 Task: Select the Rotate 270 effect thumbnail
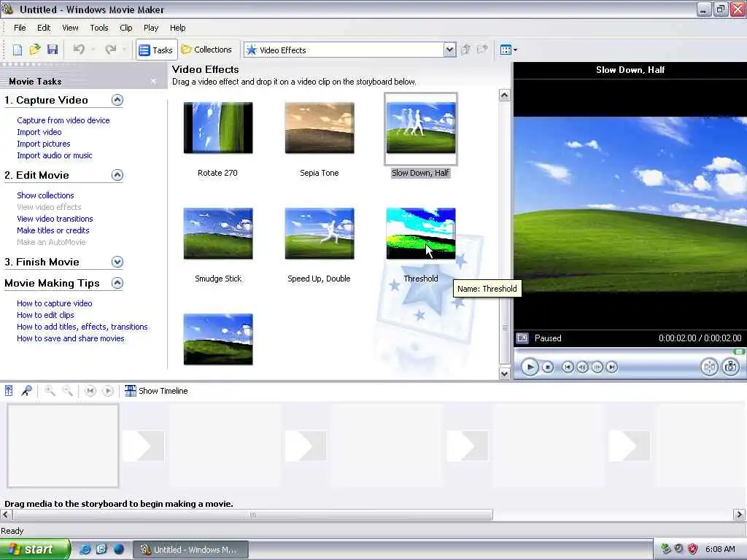(x=218, y=128)
